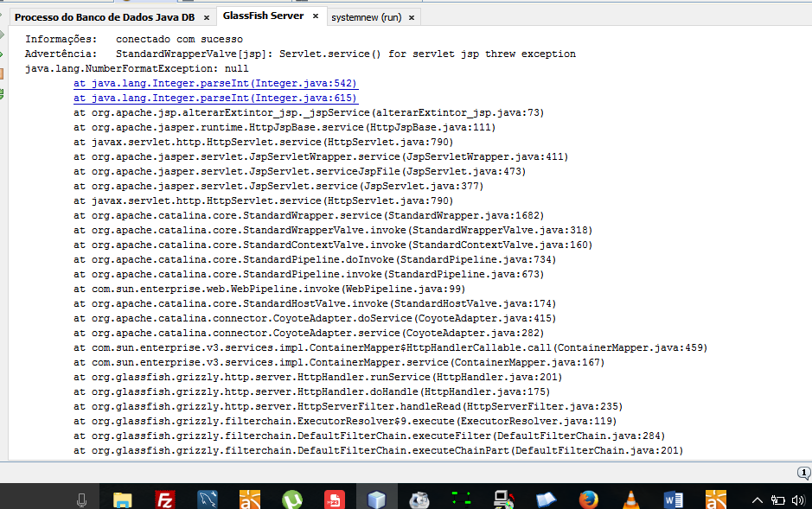Screen dimensions: 812x509
Task: Click the HttpHandler.java:175 doHandle line
Action: pyautogui.click(x=312, y=392)
